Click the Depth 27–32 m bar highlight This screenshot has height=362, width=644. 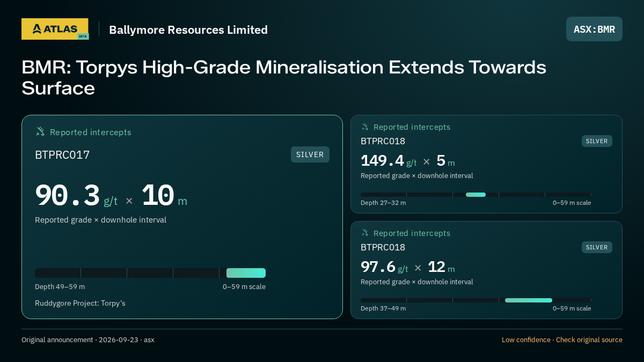click(x=475, y=195)
